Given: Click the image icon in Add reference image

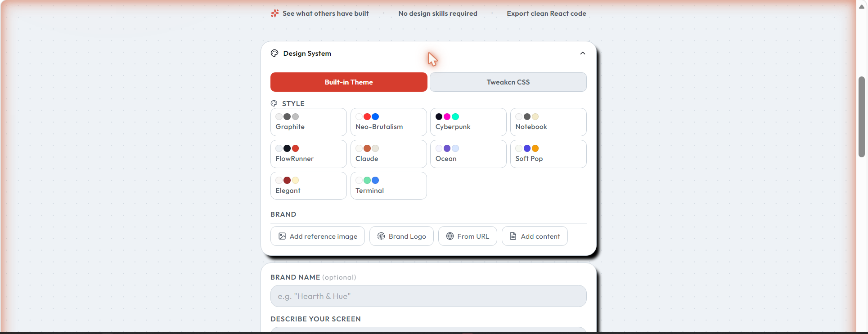Looking at the screenshot, I should pyautogui.click(x=282, y=236).
